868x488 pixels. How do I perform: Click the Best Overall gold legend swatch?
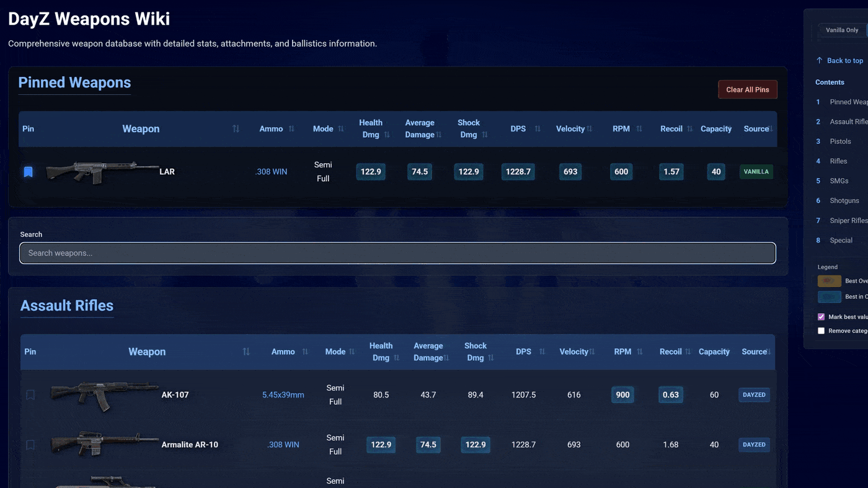829,281
